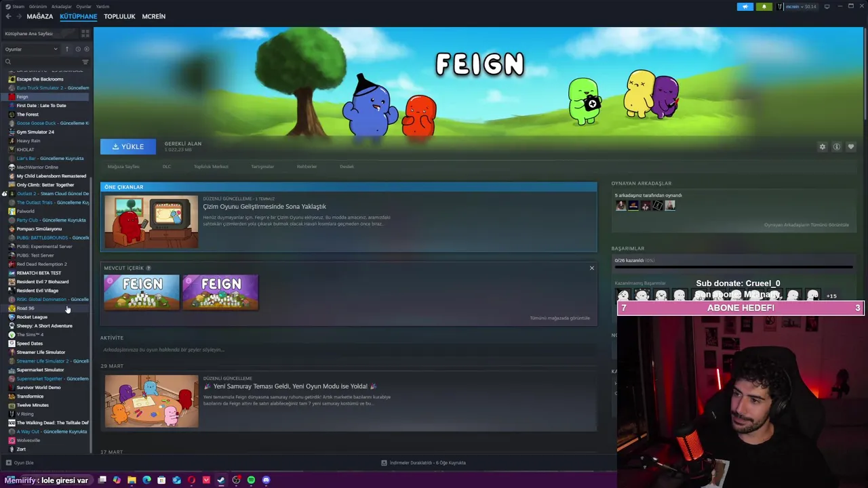Open Feign game settings gear
This screenshot has width=868, height=488.
click(x=823, y=147)
